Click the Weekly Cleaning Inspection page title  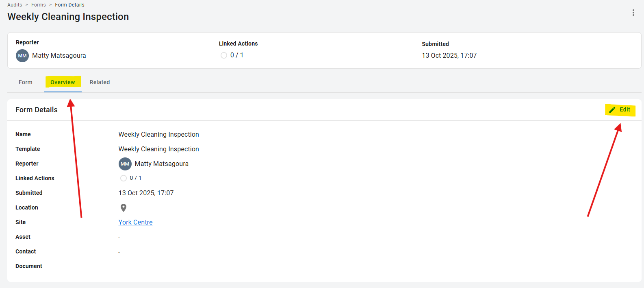point(68,17)
